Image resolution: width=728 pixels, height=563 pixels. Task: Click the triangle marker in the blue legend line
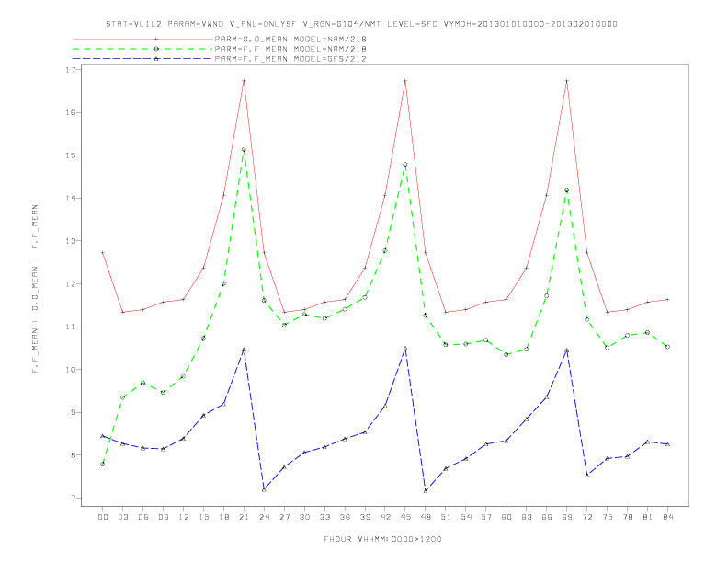(156, 59)
